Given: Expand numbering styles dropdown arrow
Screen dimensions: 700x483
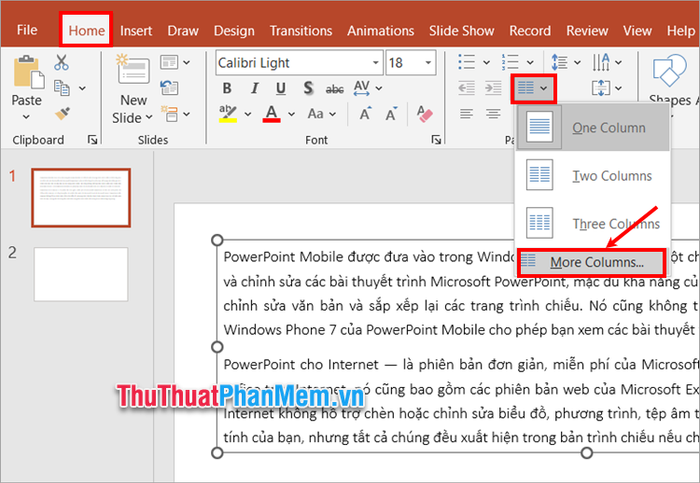Looking at the screenshot, I should coord(530,62).
